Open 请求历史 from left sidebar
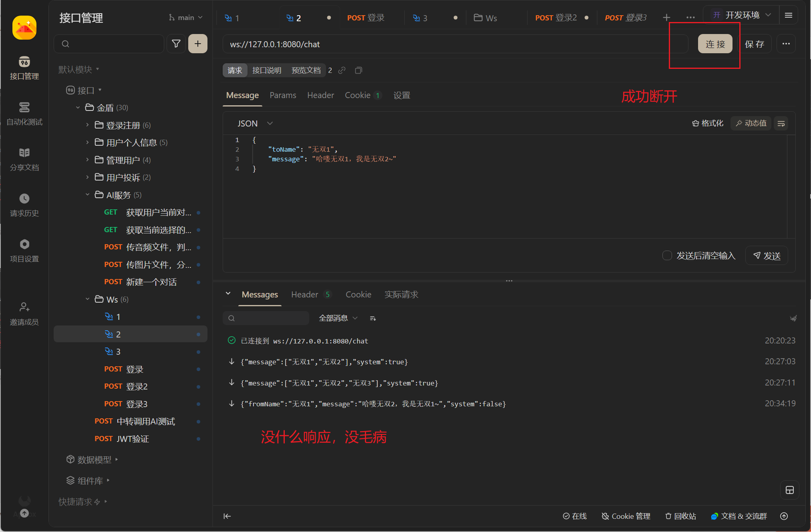Screen dimensions: 811x532 click(x=24, y=205)
